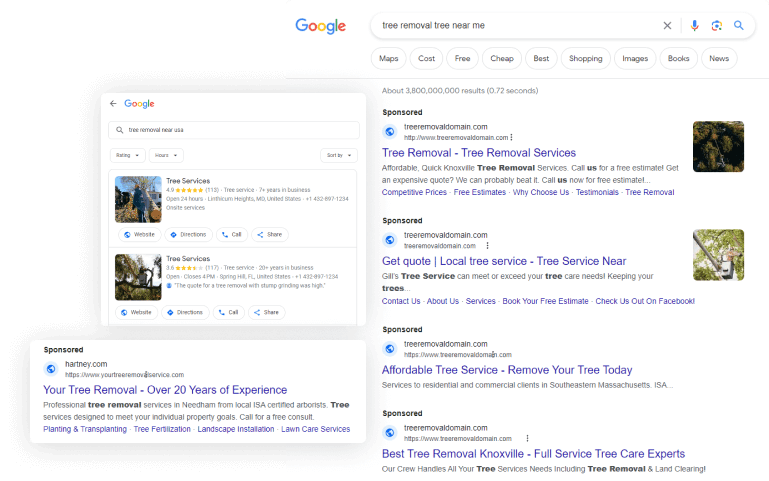This screenshot has width=769, height=481.
Task: Select the Maps filter chip
Action: coord(388,58)
